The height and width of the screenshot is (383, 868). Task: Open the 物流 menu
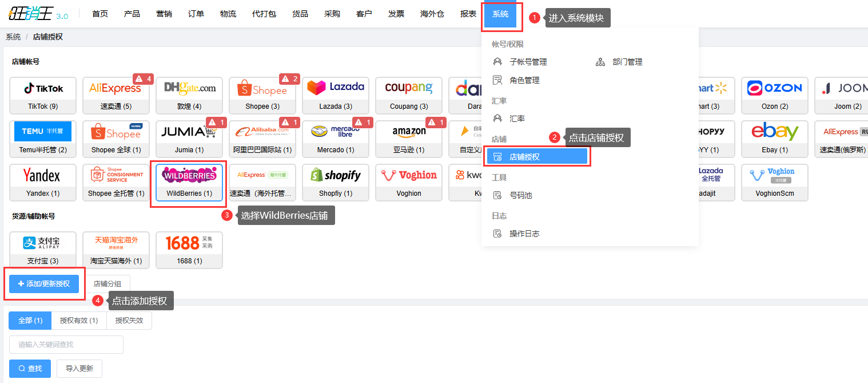pos(228,14)
